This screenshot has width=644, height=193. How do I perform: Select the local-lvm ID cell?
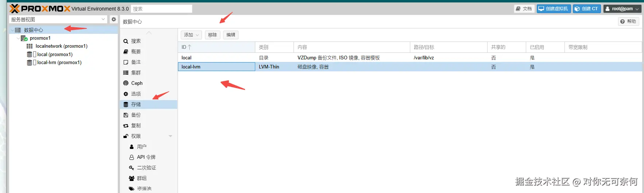[x=217, y=67]
